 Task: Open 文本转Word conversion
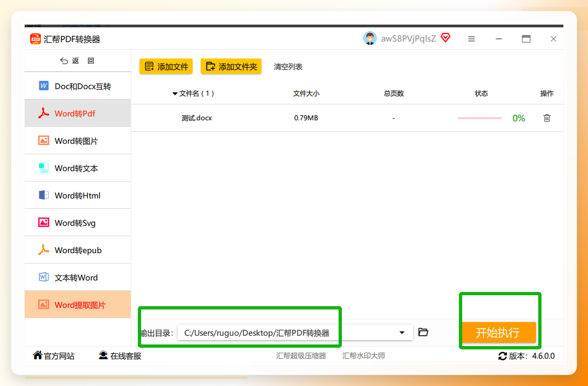pyautogui.click(x=78, y=277)
